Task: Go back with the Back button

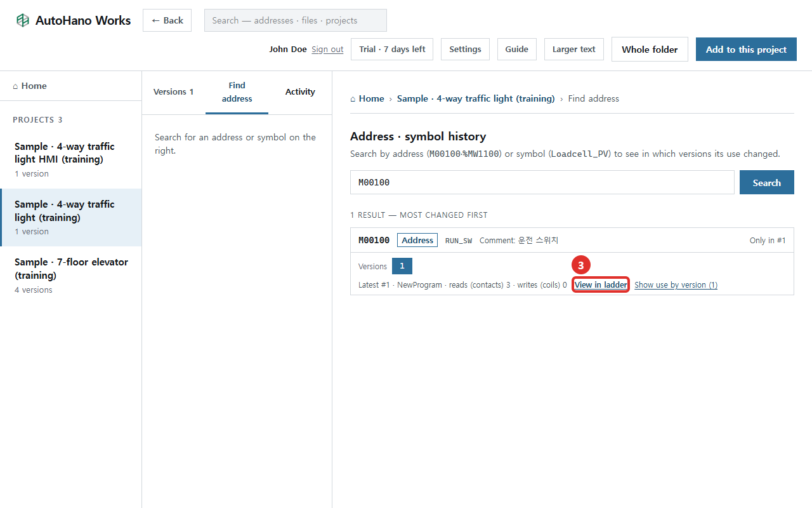Action: tap(167, 20)
